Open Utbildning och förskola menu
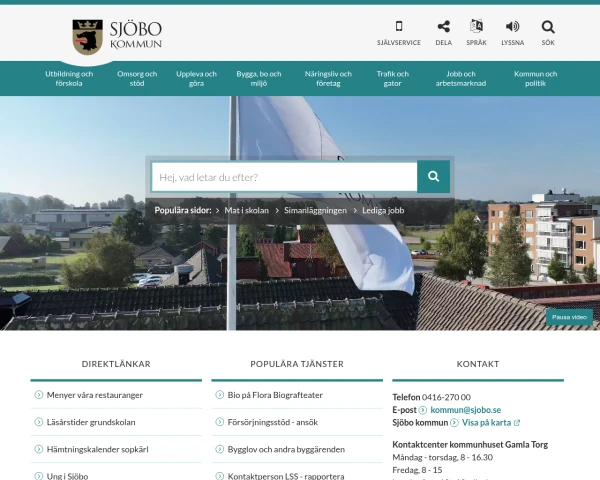 (x=69, y=78)
